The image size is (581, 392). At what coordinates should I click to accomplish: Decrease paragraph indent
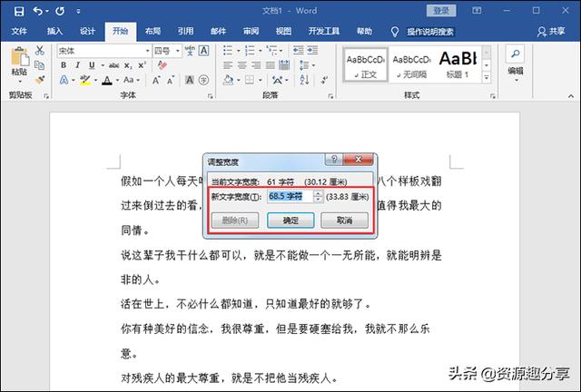(x=299, y=50)
